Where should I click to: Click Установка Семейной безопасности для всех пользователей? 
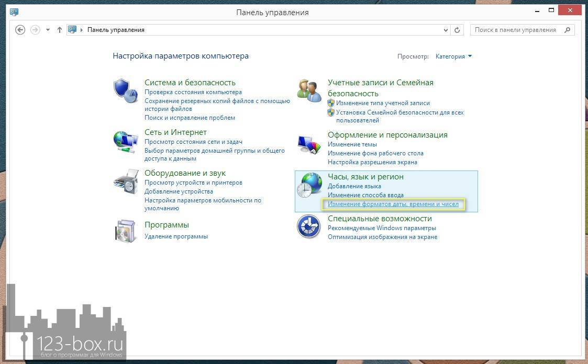(400, 116)
